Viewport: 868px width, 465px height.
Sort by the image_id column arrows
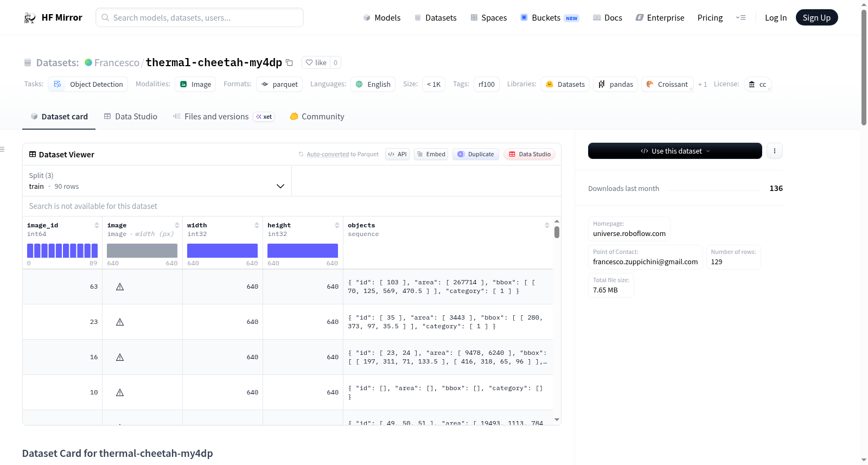97,225
